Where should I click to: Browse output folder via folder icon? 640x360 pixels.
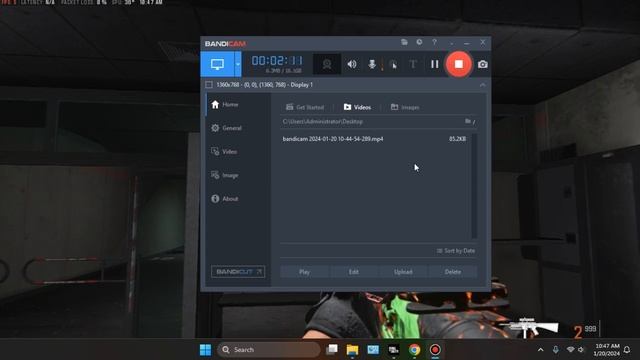tap(468, 121)
